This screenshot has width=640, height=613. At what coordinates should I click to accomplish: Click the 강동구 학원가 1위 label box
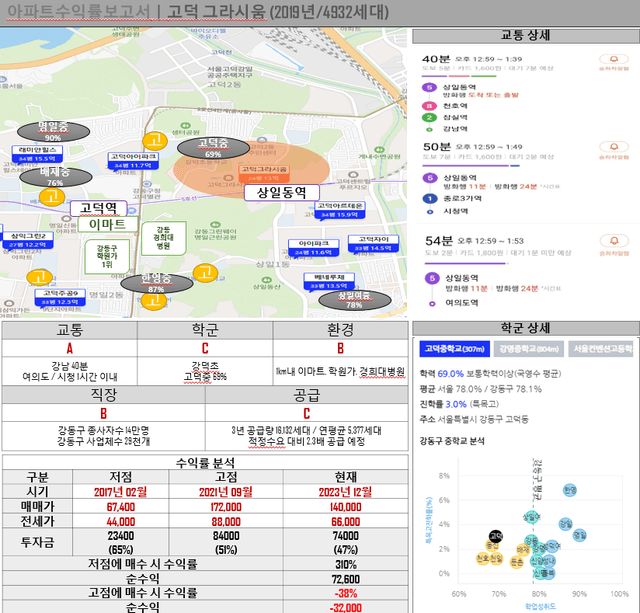pyautogui.click(x=107, y=256)
